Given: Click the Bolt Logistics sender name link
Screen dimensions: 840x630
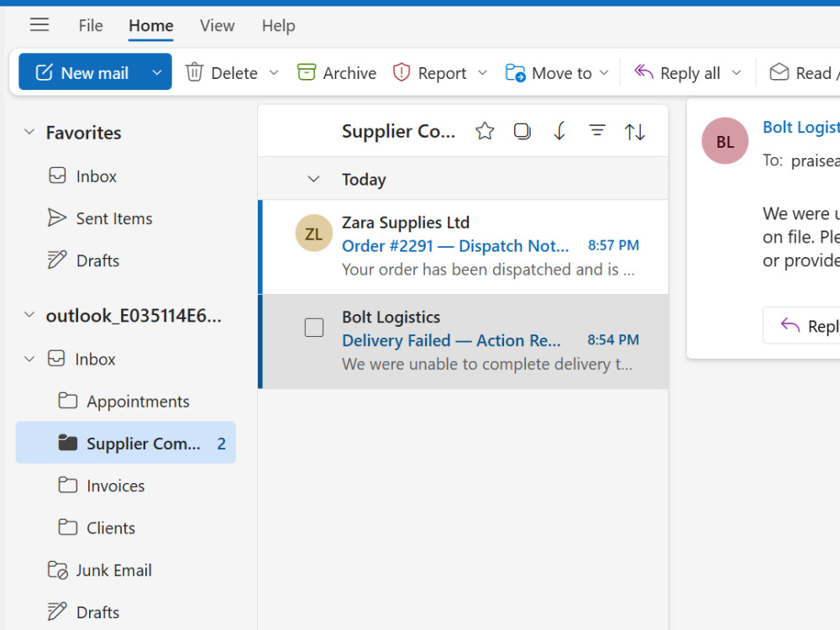Looking at the screenshot, I should tap(801, 128).
